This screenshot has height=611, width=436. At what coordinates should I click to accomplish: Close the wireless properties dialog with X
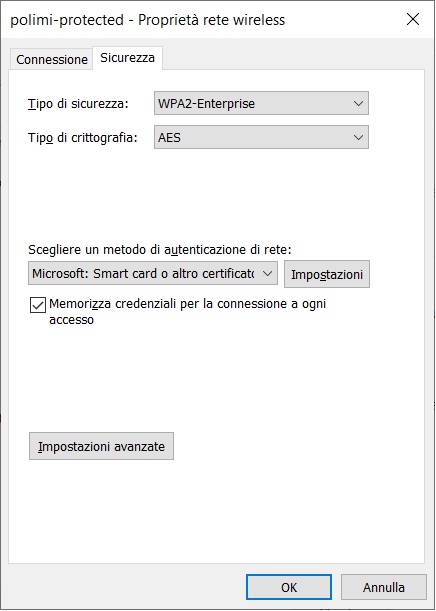413,19
